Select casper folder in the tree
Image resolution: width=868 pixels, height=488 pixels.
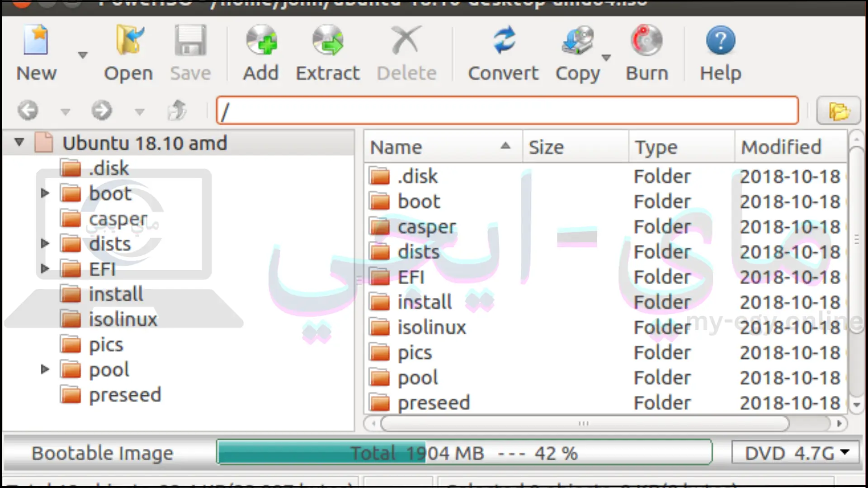coord(118,220)
